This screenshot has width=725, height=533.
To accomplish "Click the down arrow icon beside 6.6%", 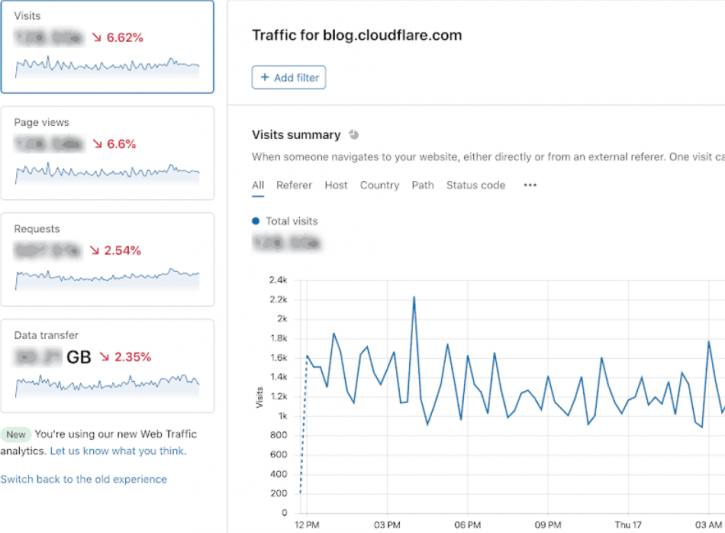I will pos(97,144).
